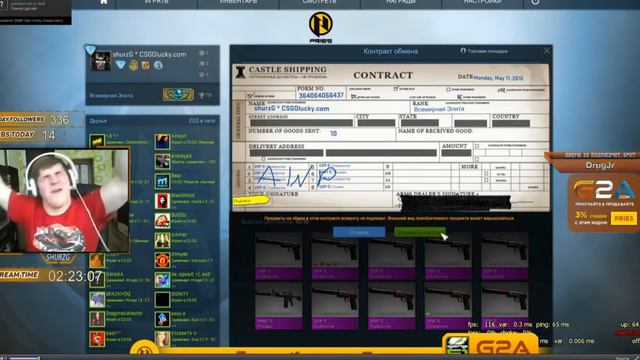Screen dimensions: 640x360
Task: Click the yellow Подпись signature sticker
Action: [x=251, y=200]
